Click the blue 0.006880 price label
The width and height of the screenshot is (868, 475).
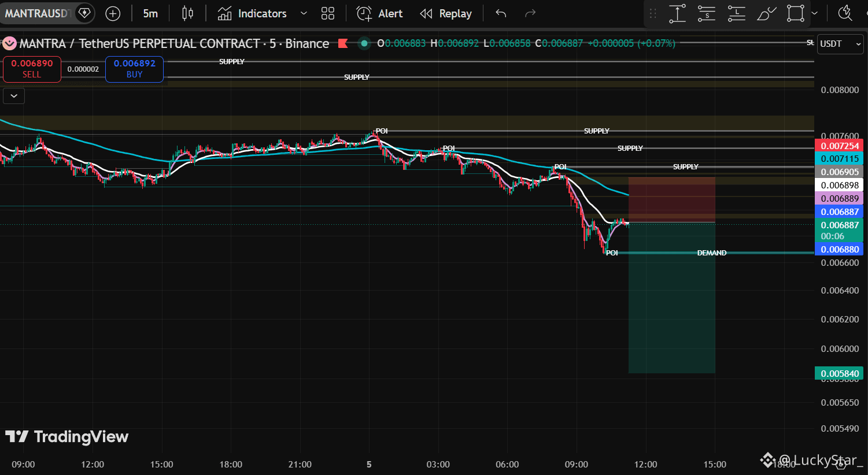[x=839, y=250]
